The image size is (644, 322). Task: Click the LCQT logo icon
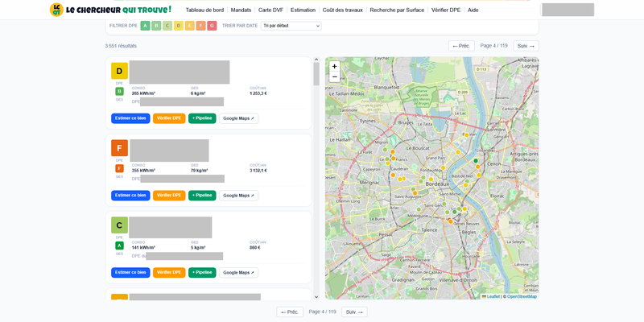(x=56, y=10)
